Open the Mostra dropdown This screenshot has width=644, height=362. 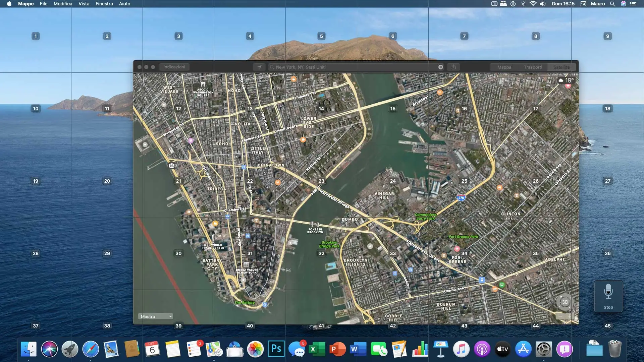(x=155, y=316)
